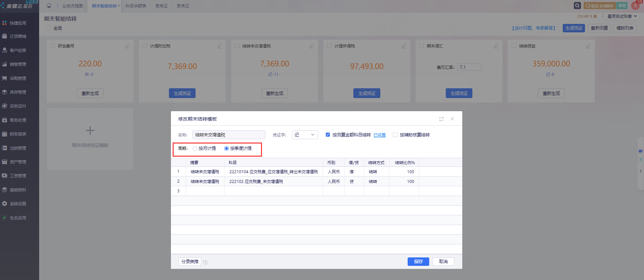Uncheck 按测算金额科目结转 option

(328, 135)
